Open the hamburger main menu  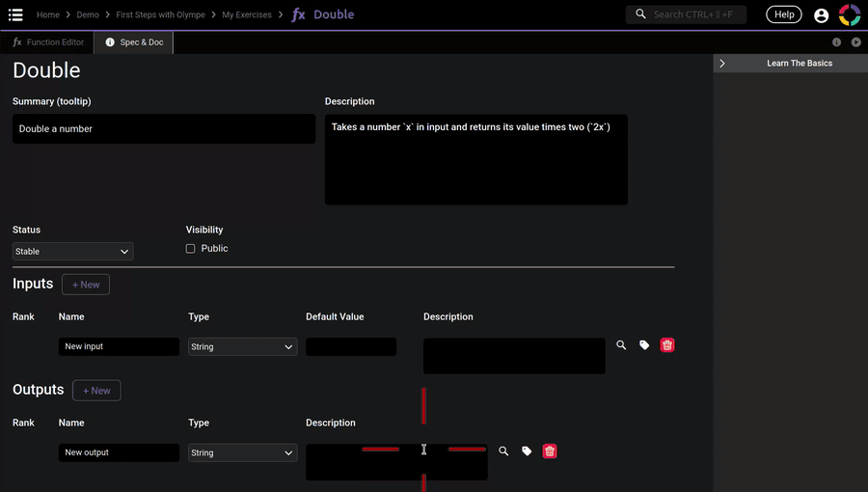pos(16,14)
